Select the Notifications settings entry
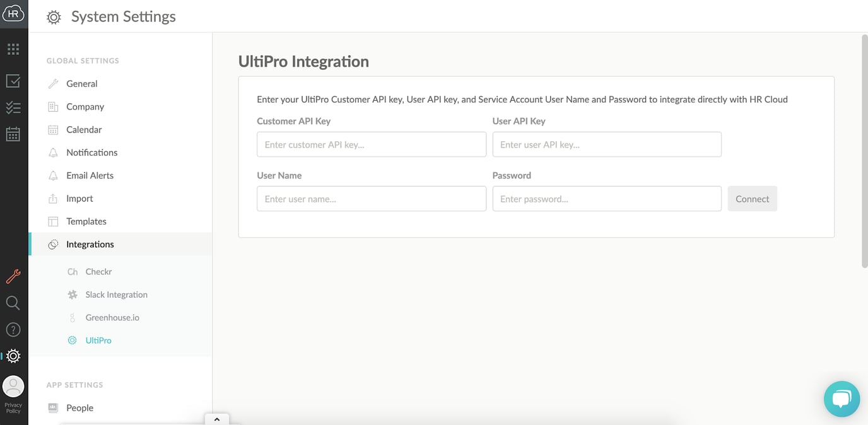Viewport: 868px width, 425px height. (91, 152)
